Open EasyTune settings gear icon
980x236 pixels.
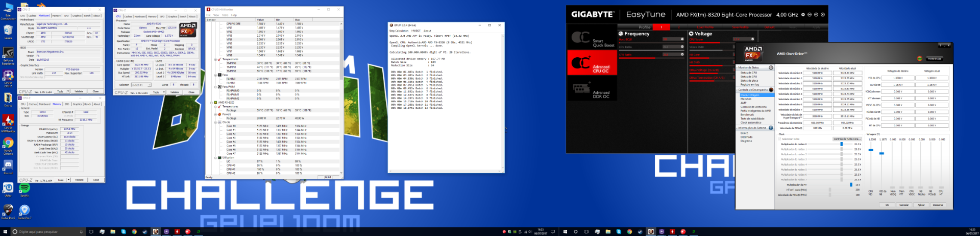pos(803,15)
